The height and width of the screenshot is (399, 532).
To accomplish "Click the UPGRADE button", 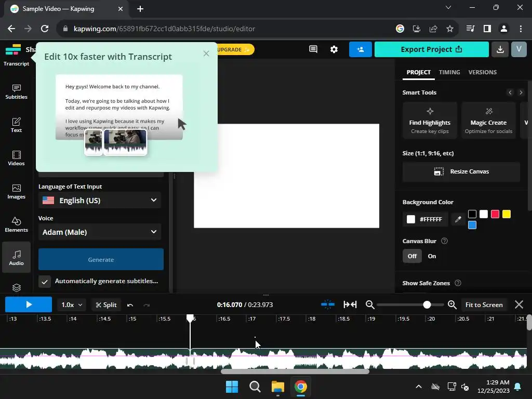I will 235,49.
